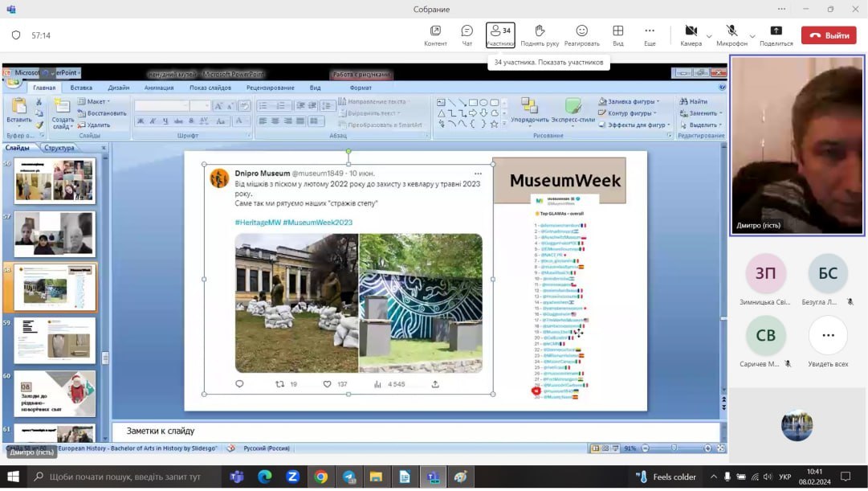The height and width of the screenshot is (491, 868).
Task: Open Google Chrome from the taskbar
Action: coord(320,477)
